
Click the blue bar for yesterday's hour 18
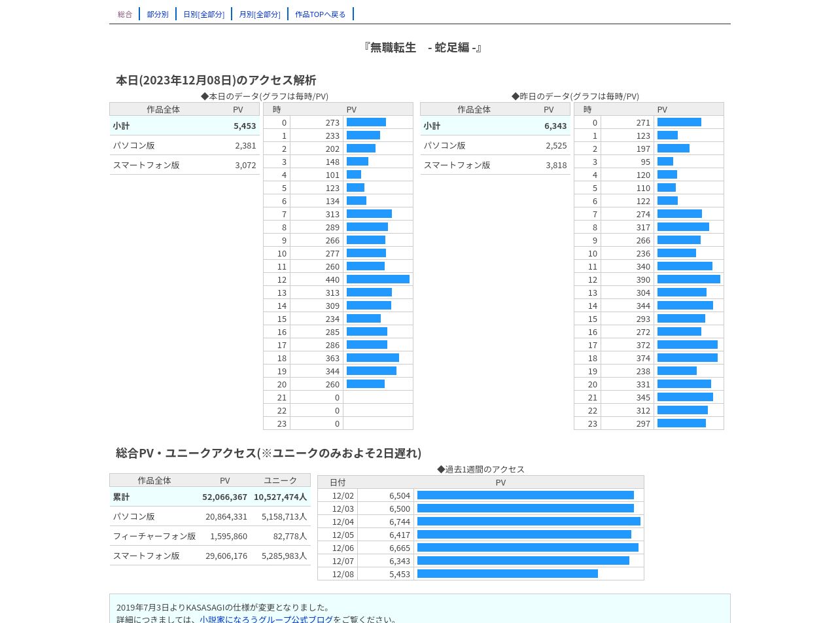(x=688, y=358)
